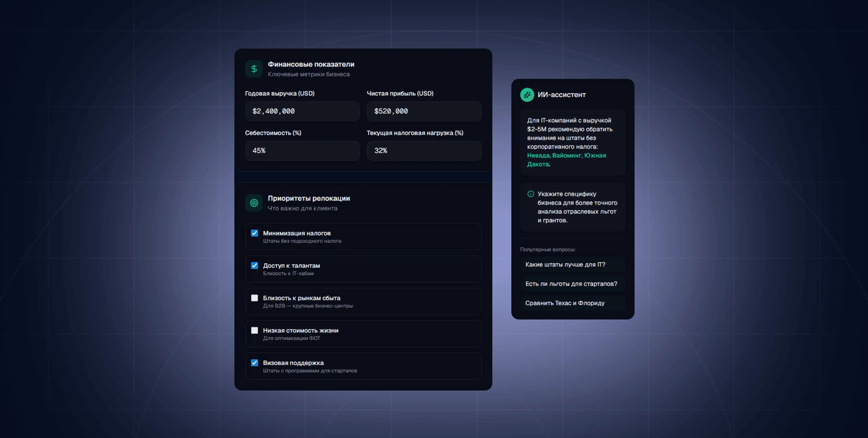868x438 pixels.
Task: Click the Близость к рынкам сбыта label text
Action: coord(302,298)
